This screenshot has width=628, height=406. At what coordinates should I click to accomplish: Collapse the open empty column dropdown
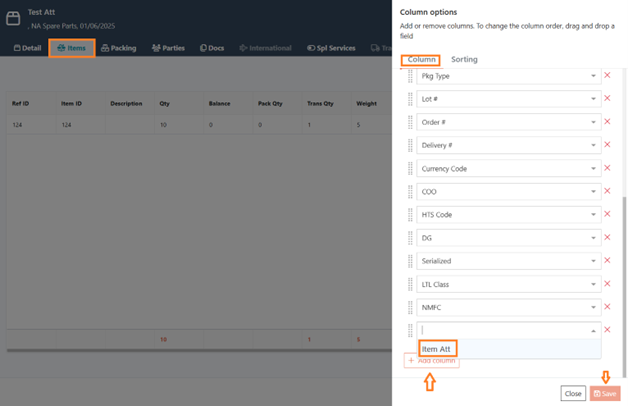point(593,331)
